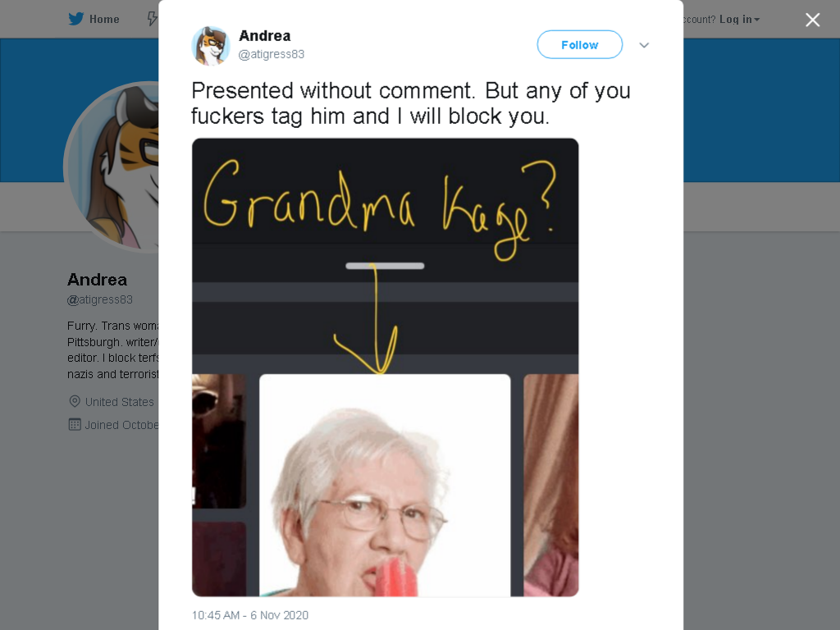Click the Andrea profile name heading
Image resolution: width=840 pixels, height=630 pixels.
point(97,280)
